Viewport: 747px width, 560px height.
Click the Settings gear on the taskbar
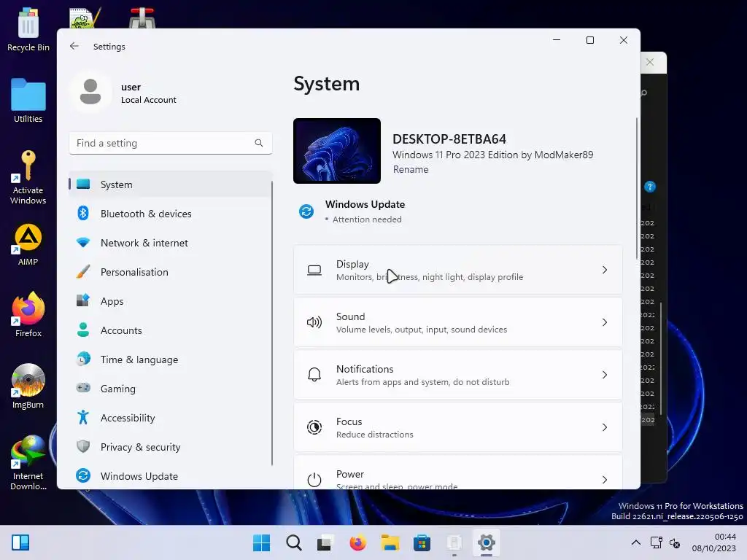(x=486, y=542)
